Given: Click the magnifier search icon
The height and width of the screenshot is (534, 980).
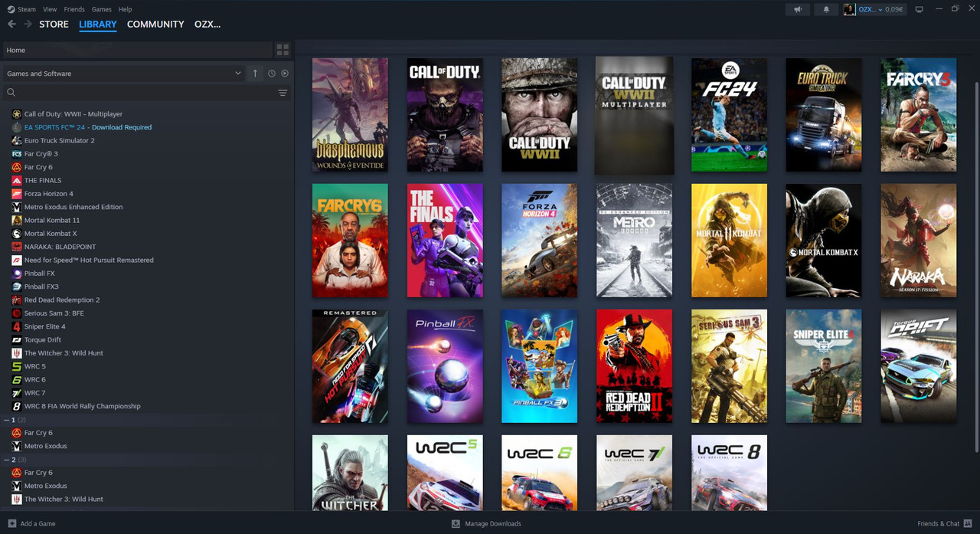Looking at the screenshot, I should pos(11,93).
